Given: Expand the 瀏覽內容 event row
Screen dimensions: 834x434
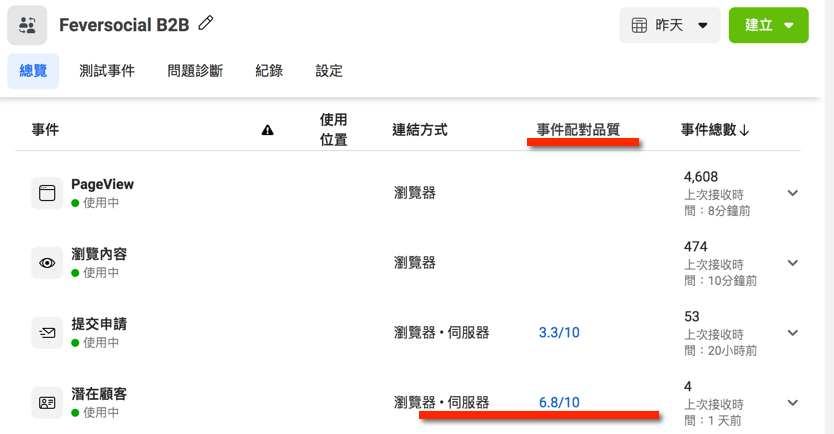Looking at the screenshot, I should pos(793,263).
